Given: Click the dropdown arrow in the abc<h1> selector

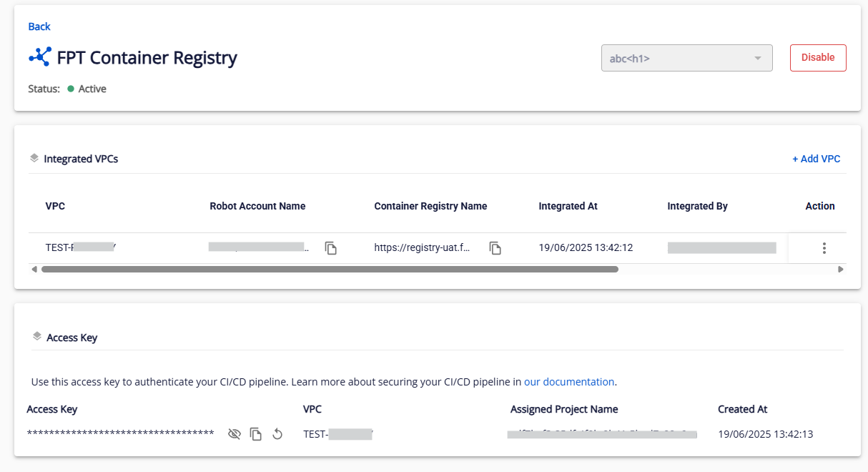Looking at the screenshot, I should tap(758, 59).
